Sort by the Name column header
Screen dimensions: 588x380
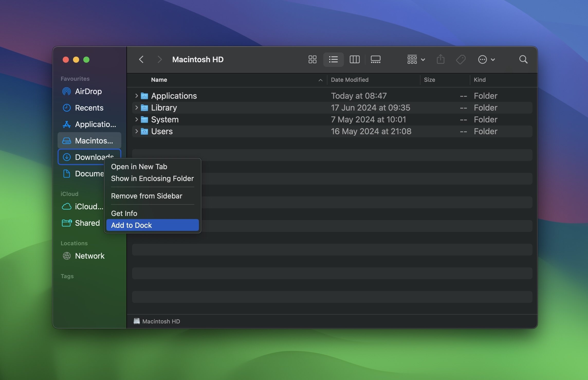tap(159, 80)
